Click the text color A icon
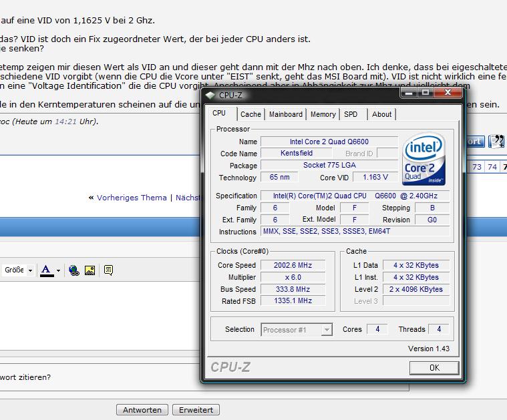This screenshot has width=507, height=420. [x=47, y=270]
